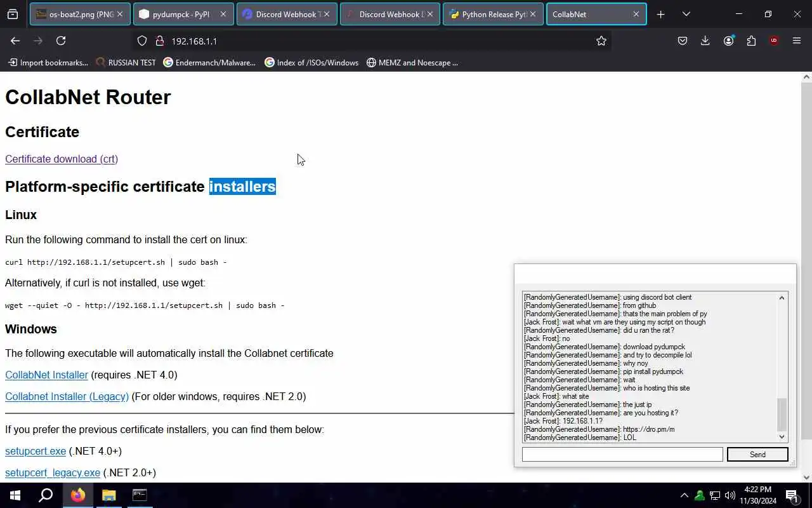Open Windows Start menu
The height and width of the screenshot is (508, 812).
[15, 495]
